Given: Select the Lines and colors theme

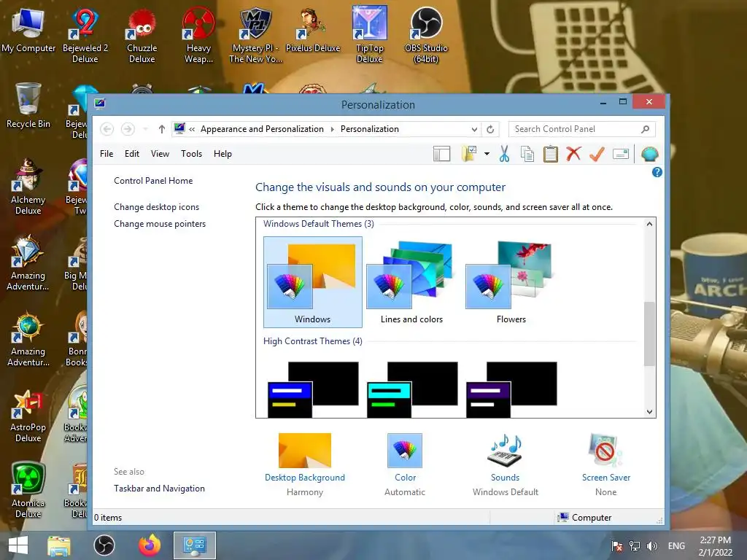Looking at the screenshot, I should tap(411, 282).
